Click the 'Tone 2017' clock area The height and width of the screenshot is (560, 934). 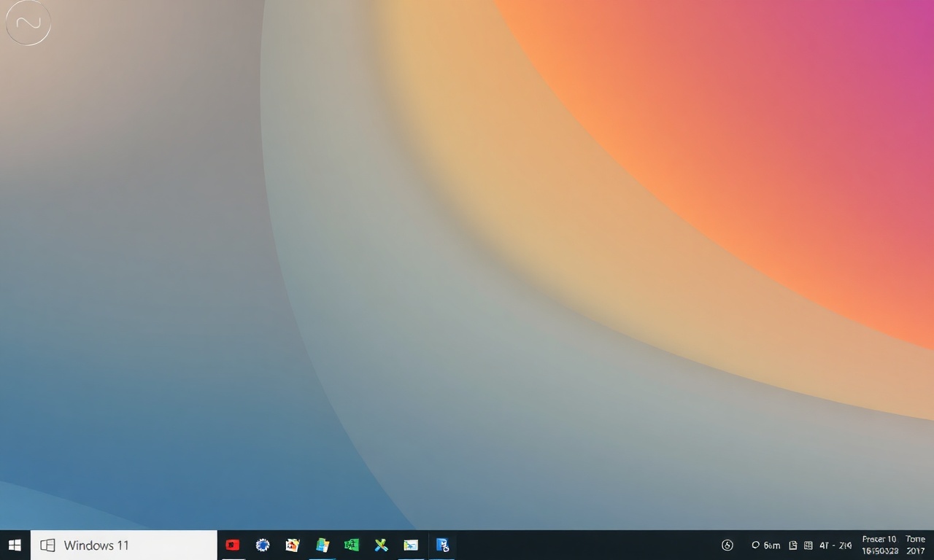916,545
